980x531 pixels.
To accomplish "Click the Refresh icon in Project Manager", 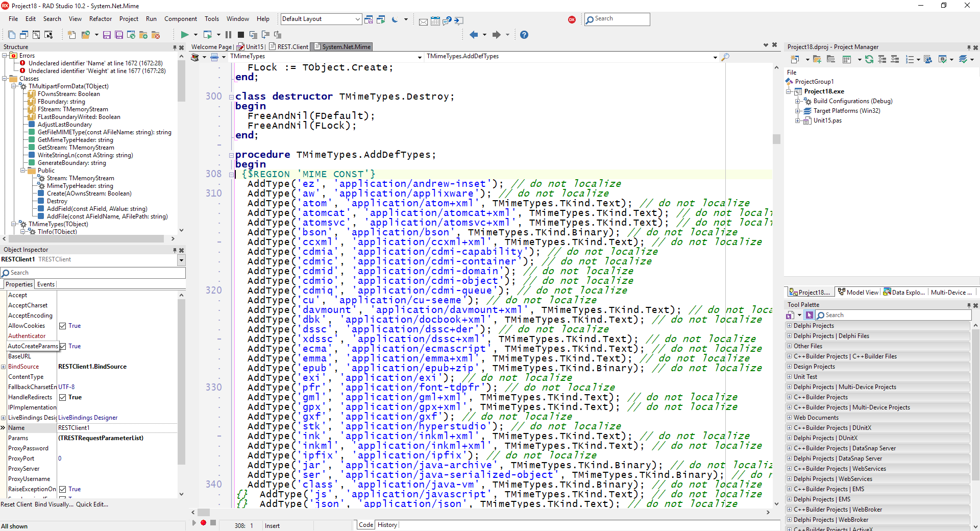I will click(869, 60).
